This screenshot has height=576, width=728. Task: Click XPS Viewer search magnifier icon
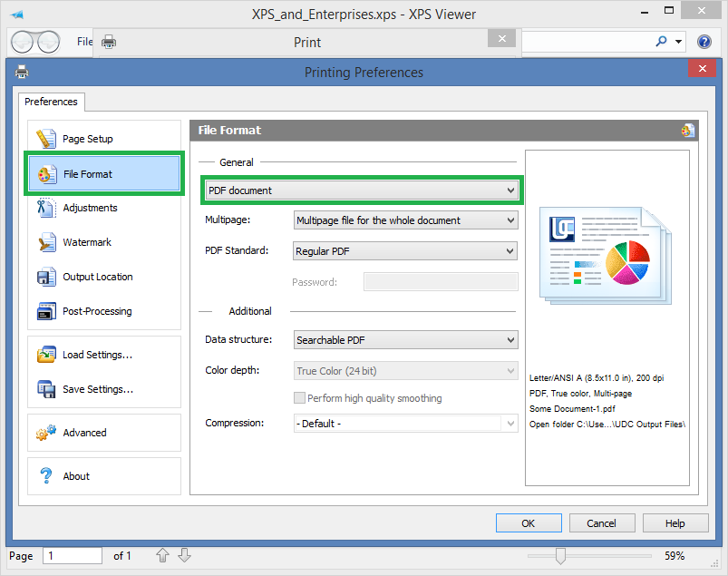point(661,42)
